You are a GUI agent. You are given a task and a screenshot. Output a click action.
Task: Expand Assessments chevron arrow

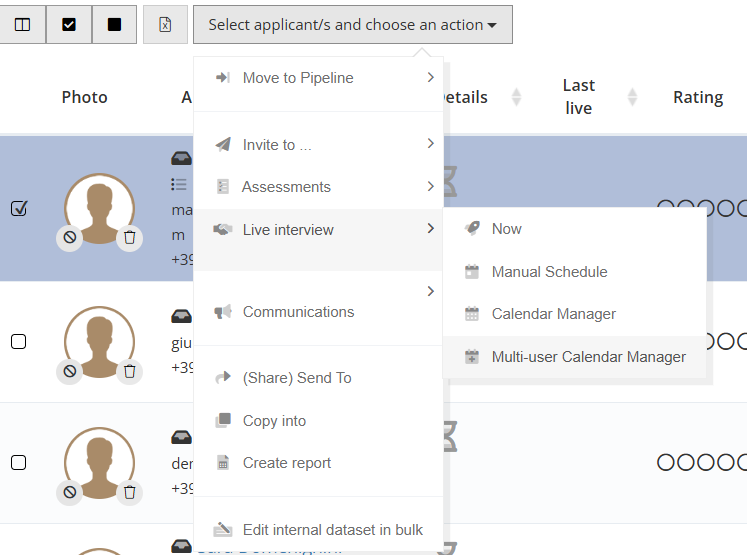(431, 186)
